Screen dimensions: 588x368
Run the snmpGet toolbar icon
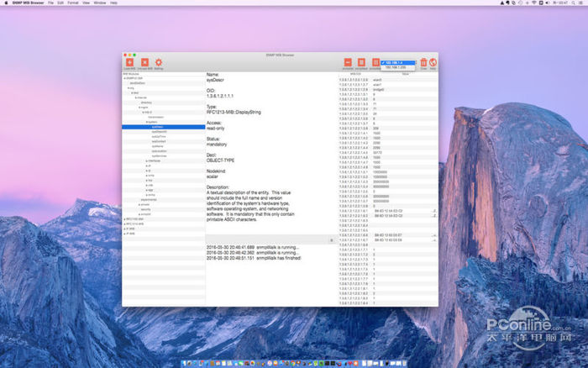pos(348,62)
